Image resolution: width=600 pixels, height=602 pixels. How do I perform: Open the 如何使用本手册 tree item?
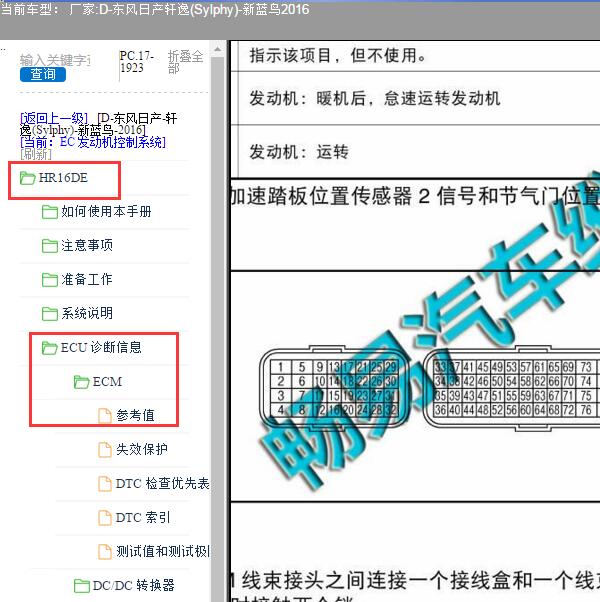click(106, 211)
